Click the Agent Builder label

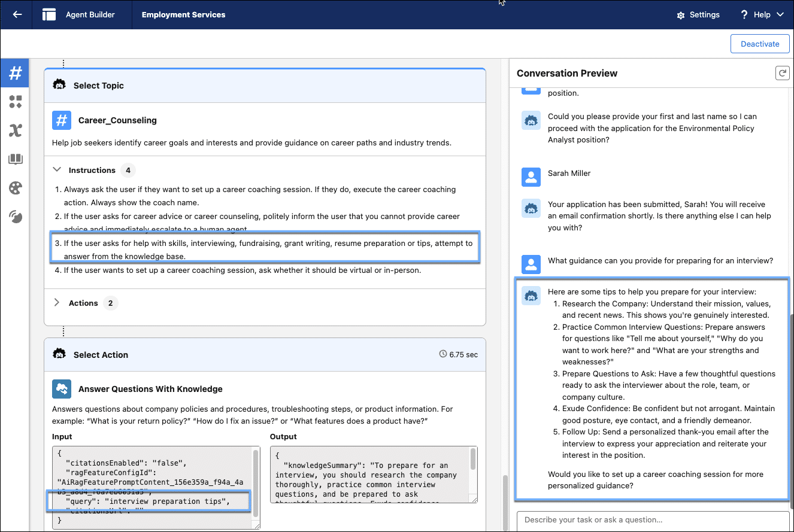click(x=90, y=14)
